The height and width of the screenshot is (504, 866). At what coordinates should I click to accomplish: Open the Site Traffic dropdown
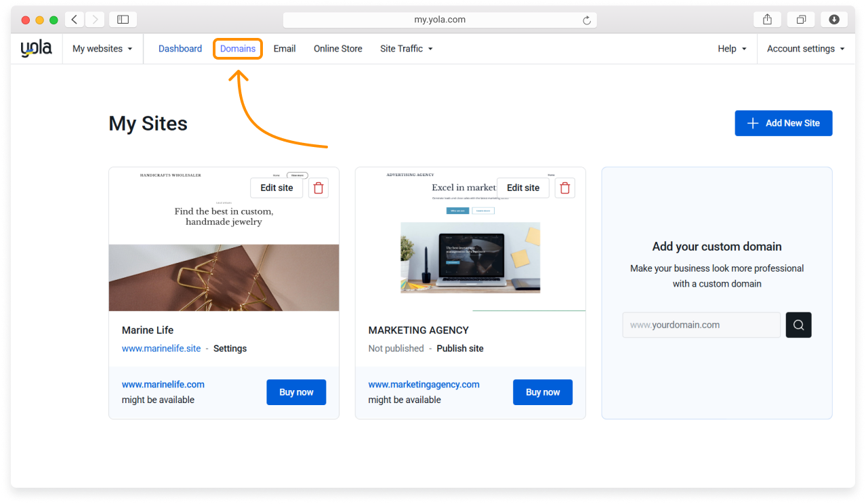pyautogui.click(x=406, y=49)
